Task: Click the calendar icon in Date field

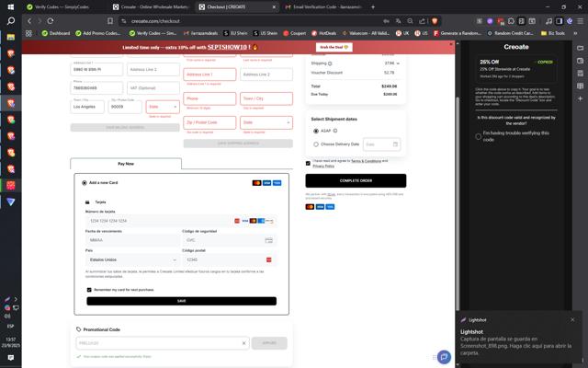Action: 395,144
